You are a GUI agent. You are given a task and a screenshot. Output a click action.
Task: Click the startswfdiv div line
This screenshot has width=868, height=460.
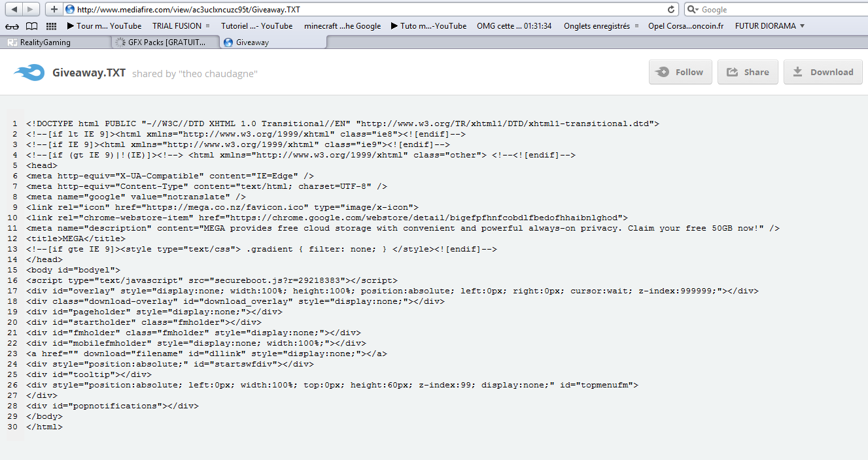point(170,364)
